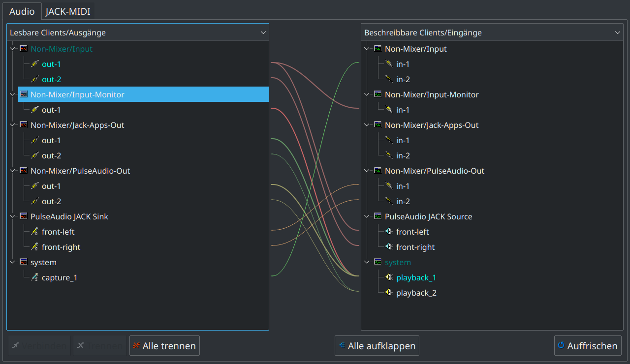Click the Non-Mixer/Jack-Apps-Out client icon in inputs list
This screenshot has width=630, height=364.
click(x=378, y=125)
